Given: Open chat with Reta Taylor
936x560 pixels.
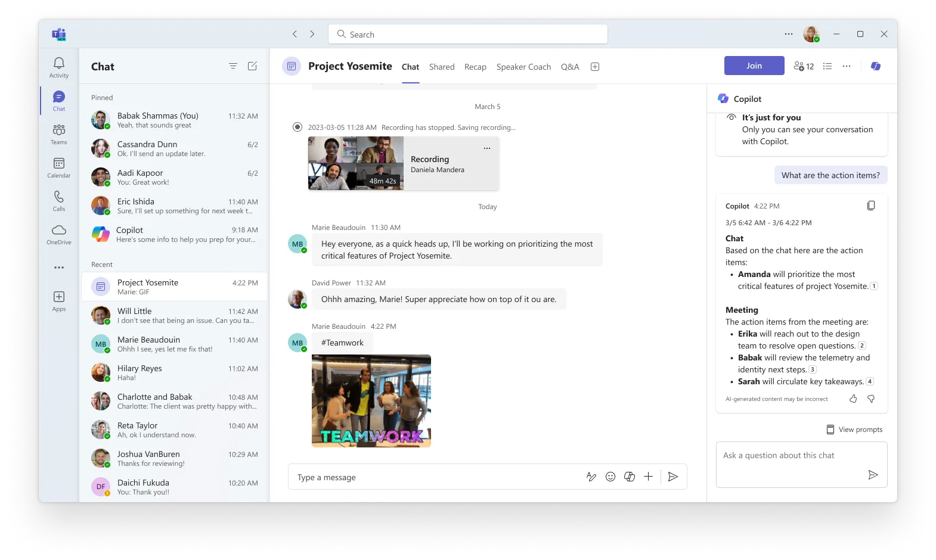Looking at the screenshot, I should tap(175, 430).
